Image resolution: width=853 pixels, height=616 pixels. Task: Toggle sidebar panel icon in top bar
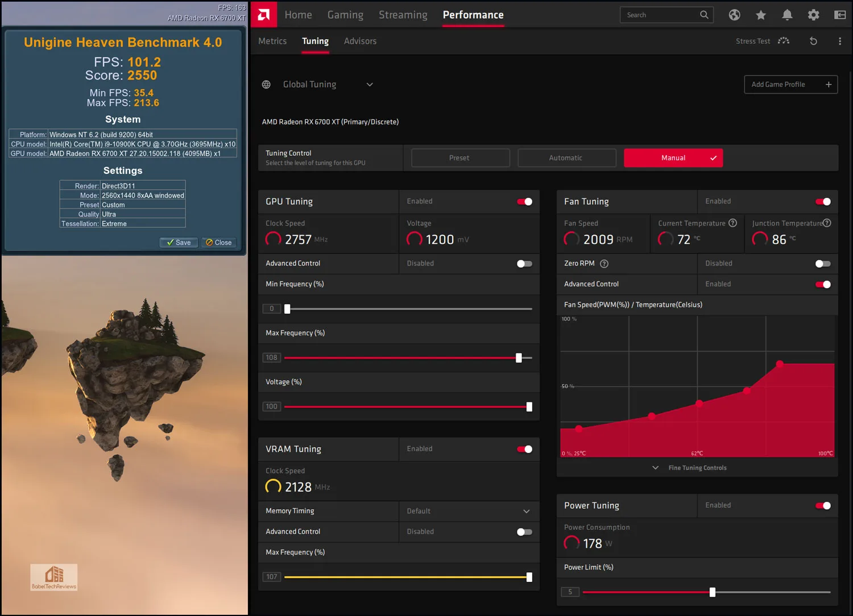pyautogui.click(x=840, y=15)
